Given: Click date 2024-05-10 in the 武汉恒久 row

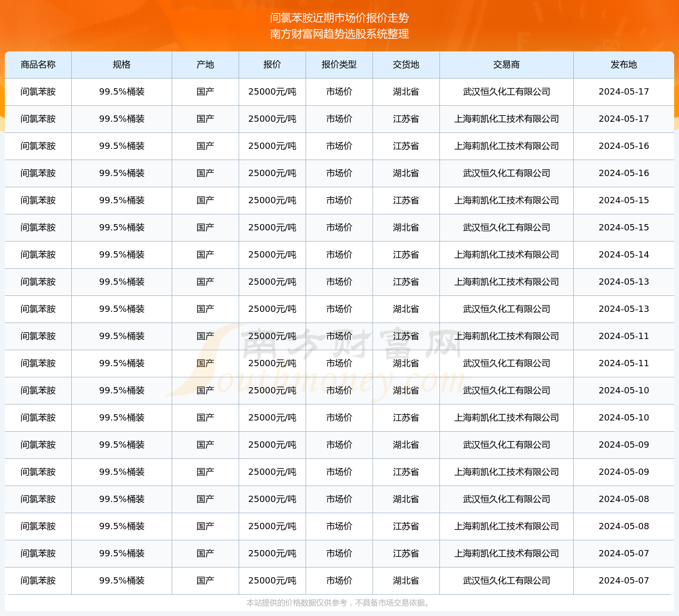Looking at the screenshot, I should (x=624, y=390).
